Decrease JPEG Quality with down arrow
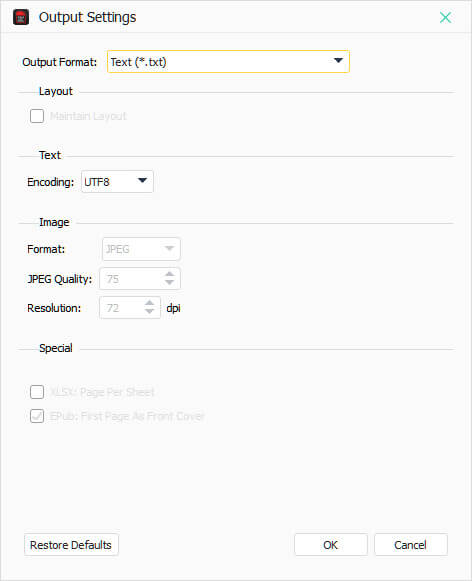Viewport: 472px width, 581px height. pos(169,282)
